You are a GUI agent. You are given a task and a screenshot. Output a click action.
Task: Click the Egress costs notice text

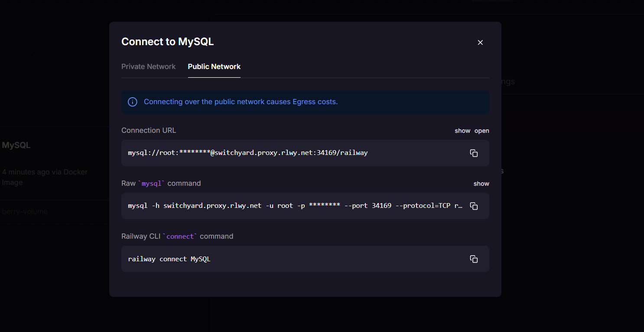(241, 102)
